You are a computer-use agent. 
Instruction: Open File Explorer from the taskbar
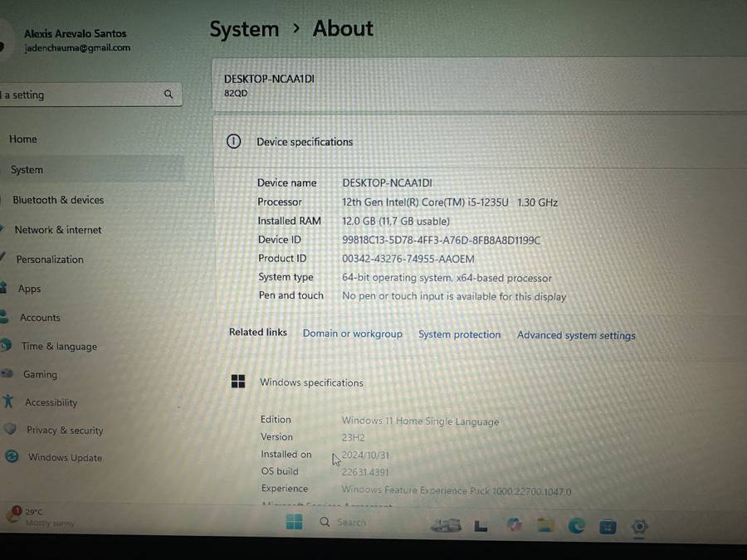544,525
